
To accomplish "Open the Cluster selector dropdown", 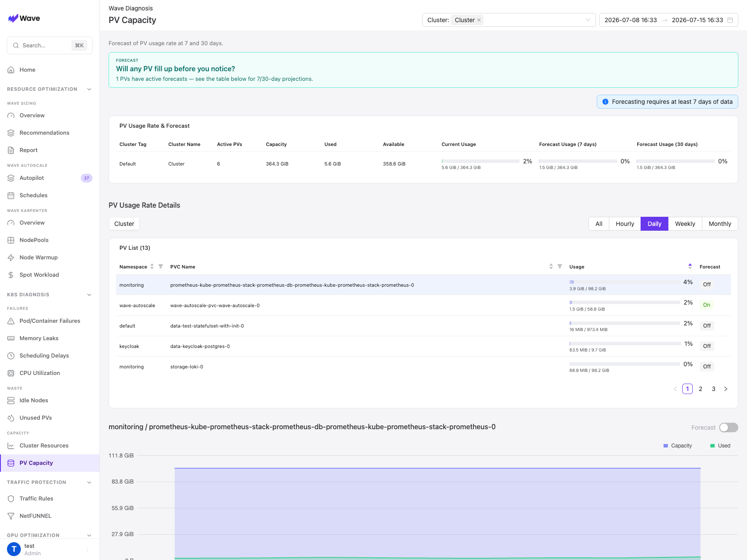I will click(509, 20).
